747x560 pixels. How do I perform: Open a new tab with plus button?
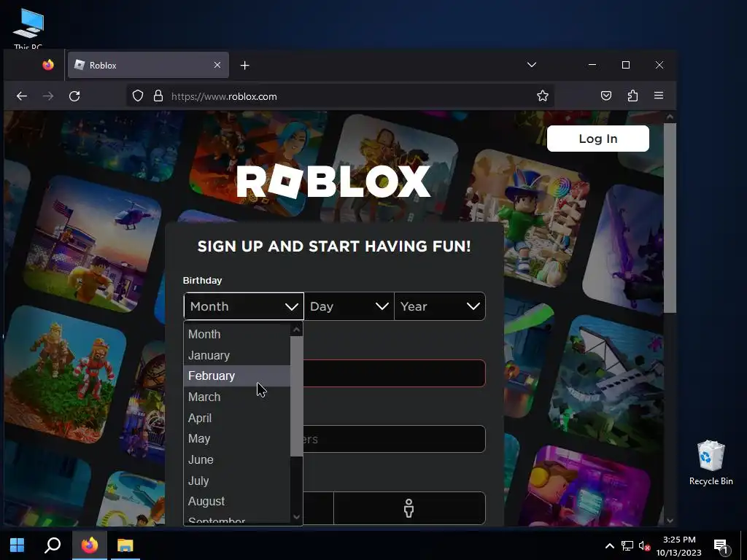coord(245,65)
